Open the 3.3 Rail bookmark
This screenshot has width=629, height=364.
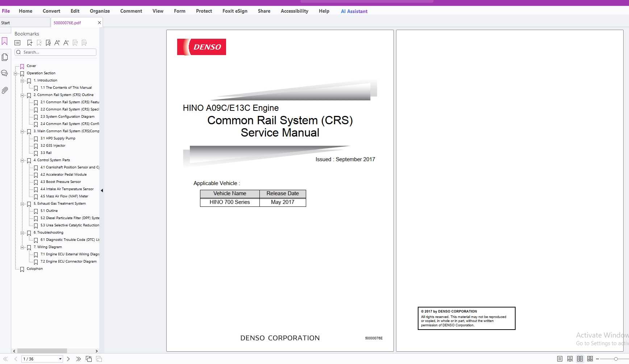(46, 153)
